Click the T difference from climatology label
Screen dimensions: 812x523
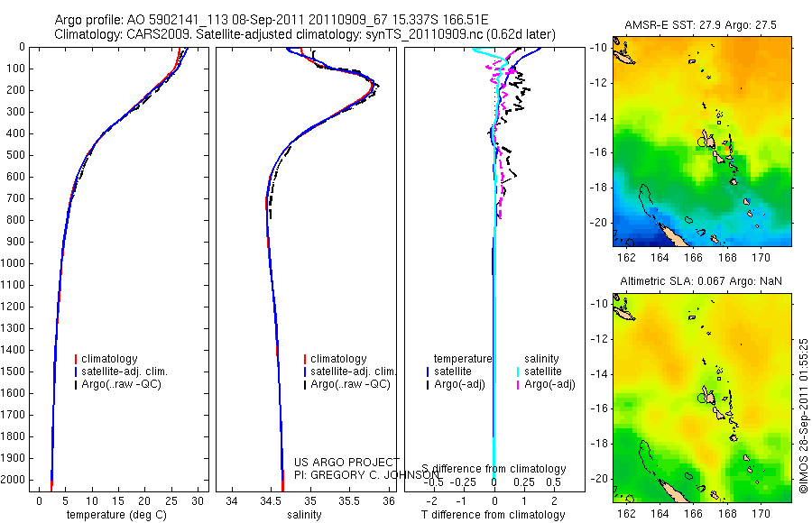(493, 515)
